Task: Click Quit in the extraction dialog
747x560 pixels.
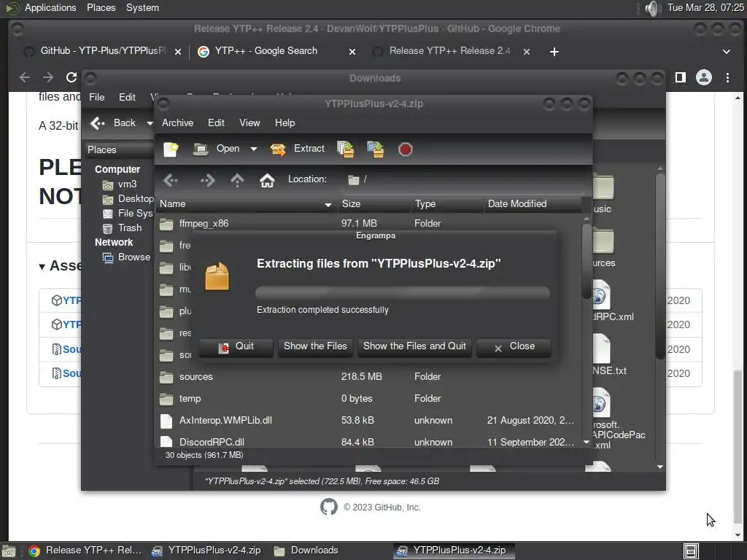Action: click(236, 346)
